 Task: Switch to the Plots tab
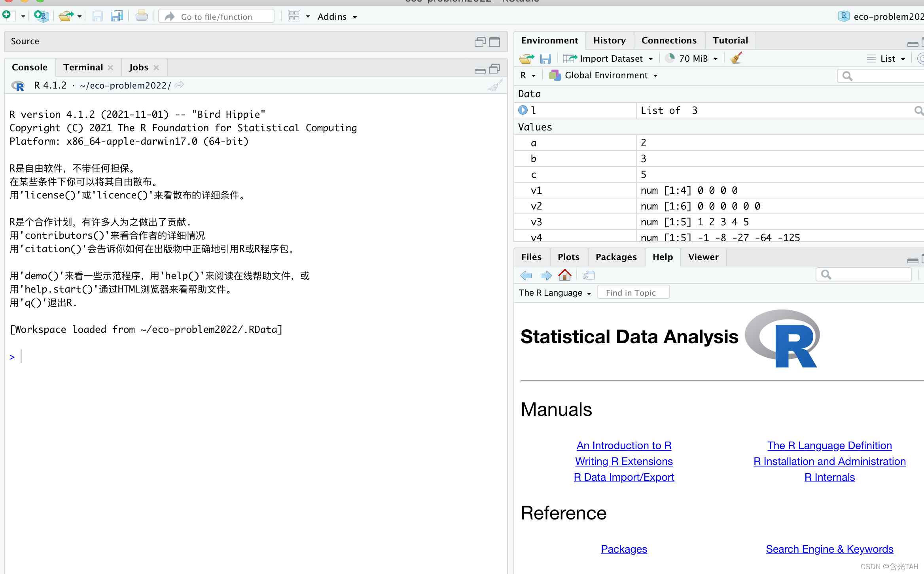click(568, 257)
